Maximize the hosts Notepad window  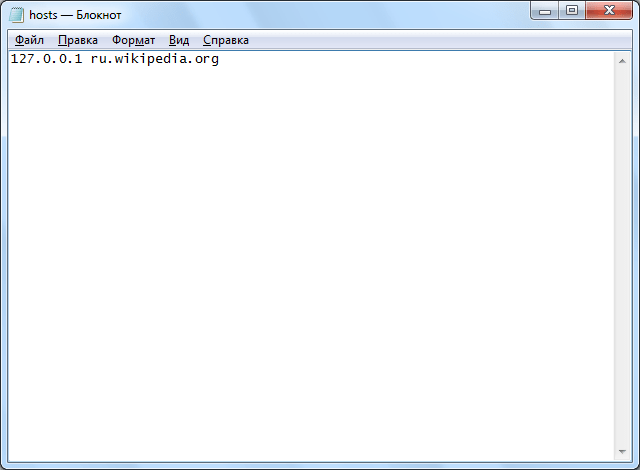[x=572, y=10]
